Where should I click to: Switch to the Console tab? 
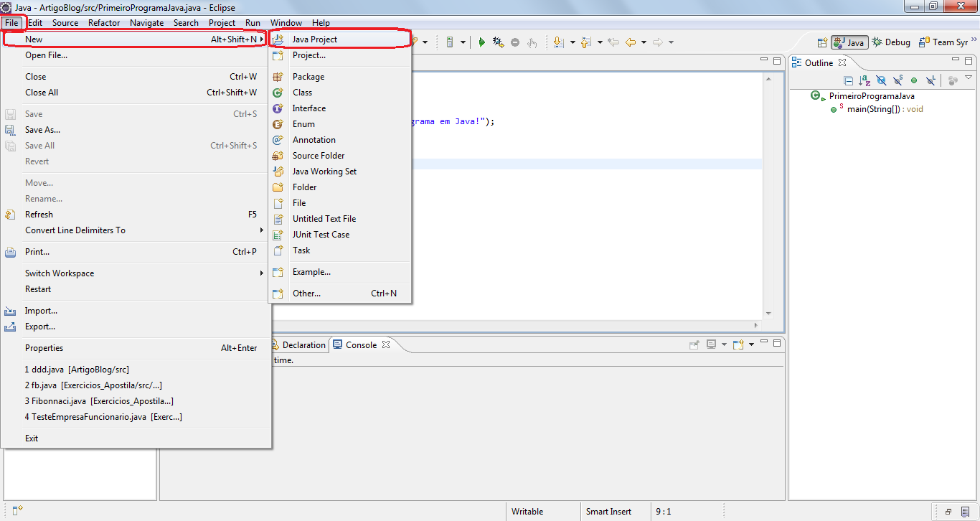(362, 344)
